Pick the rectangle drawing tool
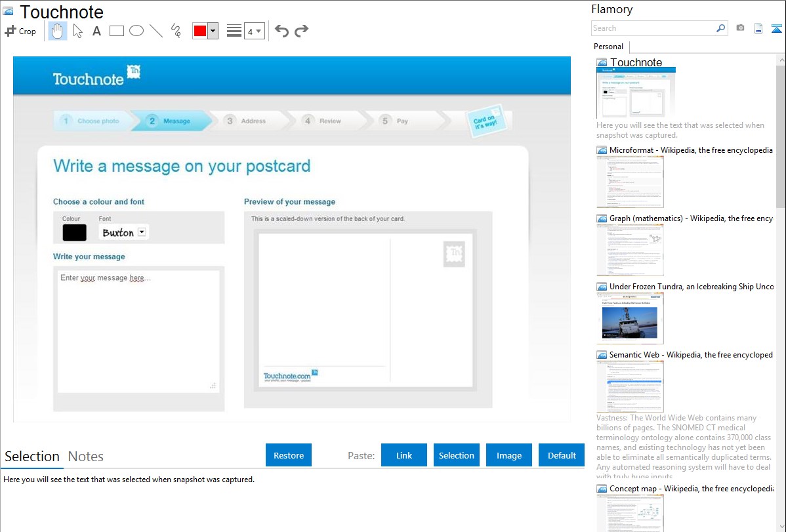786x532 pixels. point(116,31)
